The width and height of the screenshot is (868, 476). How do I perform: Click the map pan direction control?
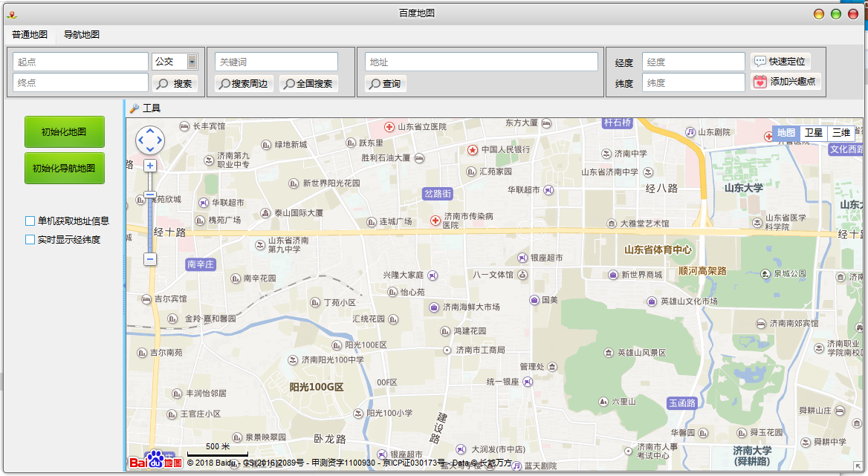(150, 140)
